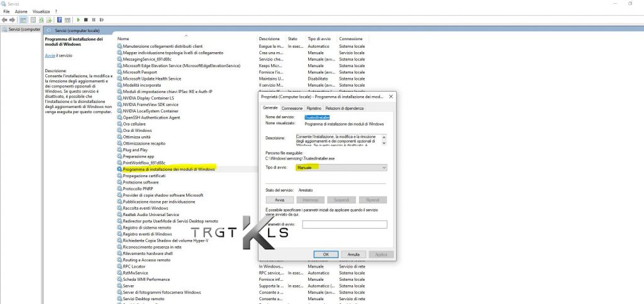Sort services by the Nome column header
This screenshot has width=644, height=304.
(123, 39)
